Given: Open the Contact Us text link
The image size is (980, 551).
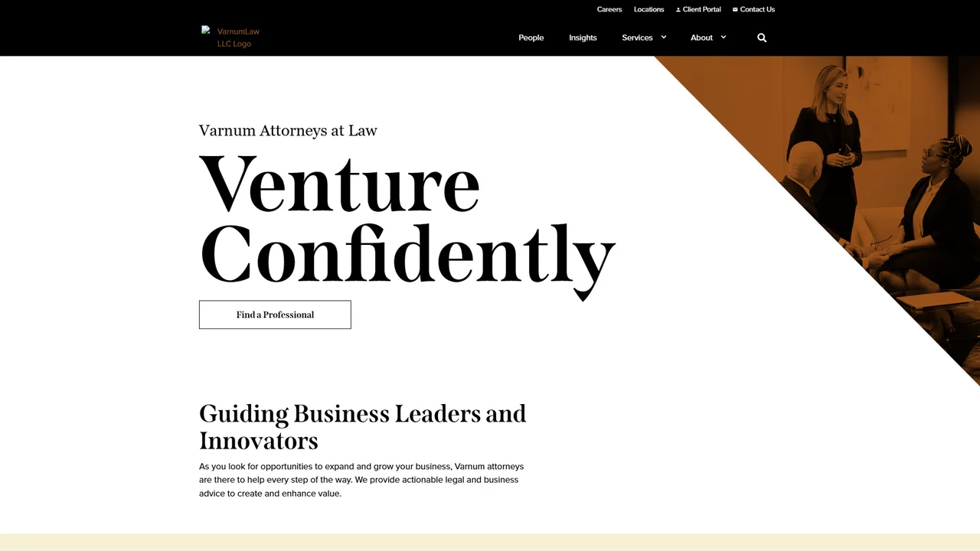Looking at the screenshot, I should pyautogui.click(x=757, y=9).
